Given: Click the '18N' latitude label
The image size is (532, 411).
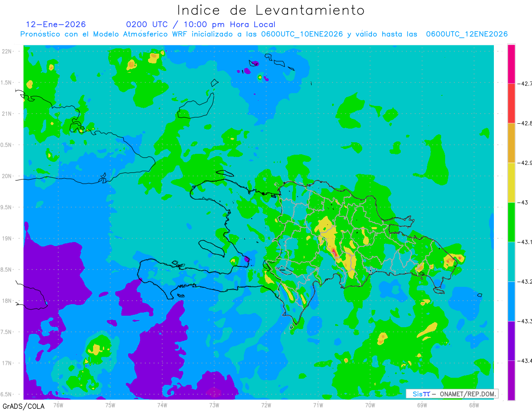Looking at the screenshot, I should click(x=7, y=301).
